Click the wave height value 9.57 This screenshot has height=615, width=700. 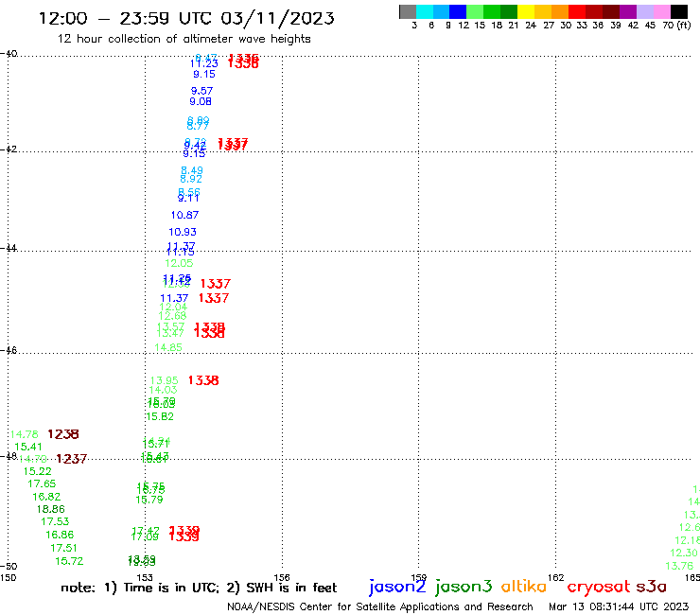[x=201, y=91]
